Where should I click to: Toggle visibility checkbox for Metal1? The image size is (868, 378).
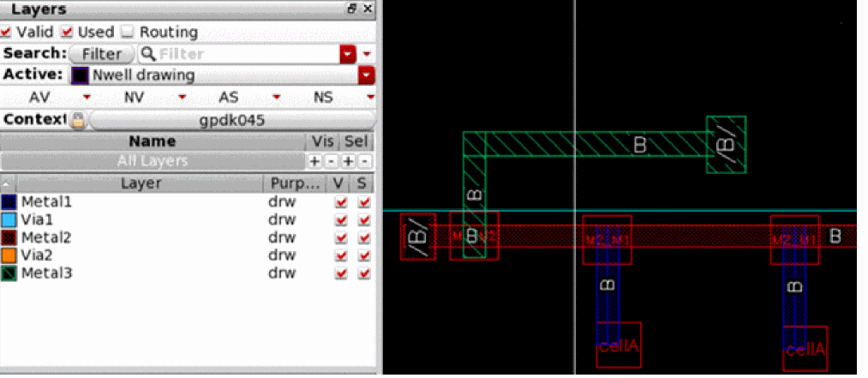[x=341, y=202]
